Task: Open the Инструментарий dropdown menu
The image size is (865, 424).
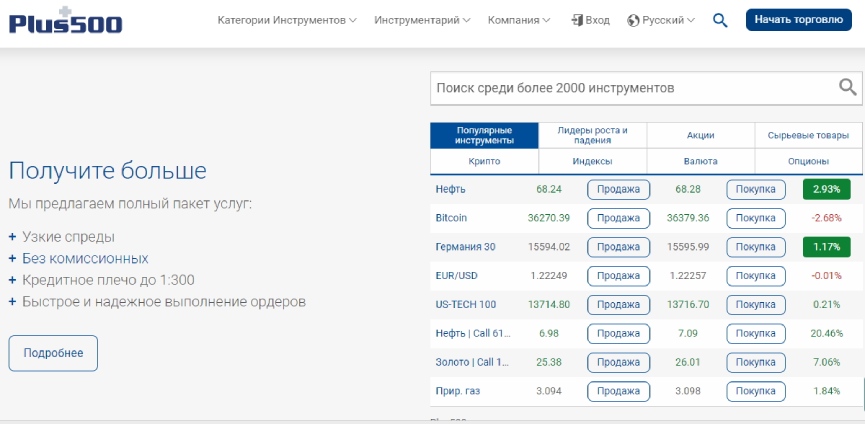Action: [x=423, y=20]
